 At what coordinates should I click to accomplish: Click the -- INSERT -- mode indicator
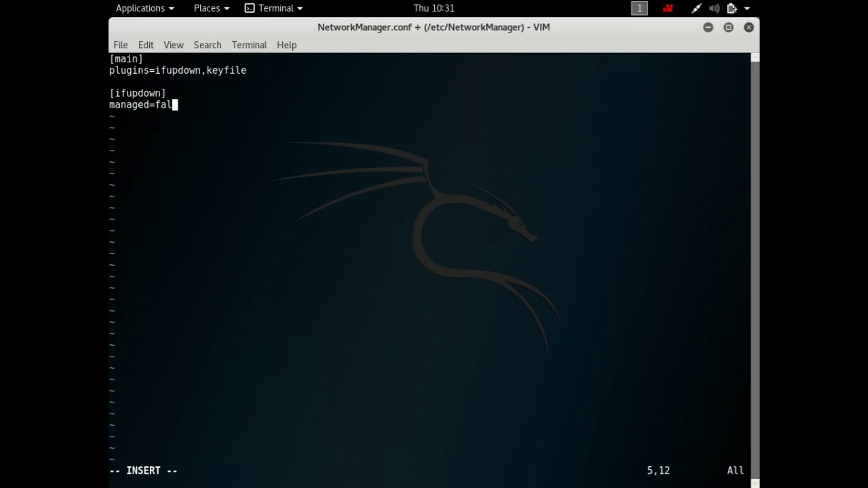tap(143, 470)
